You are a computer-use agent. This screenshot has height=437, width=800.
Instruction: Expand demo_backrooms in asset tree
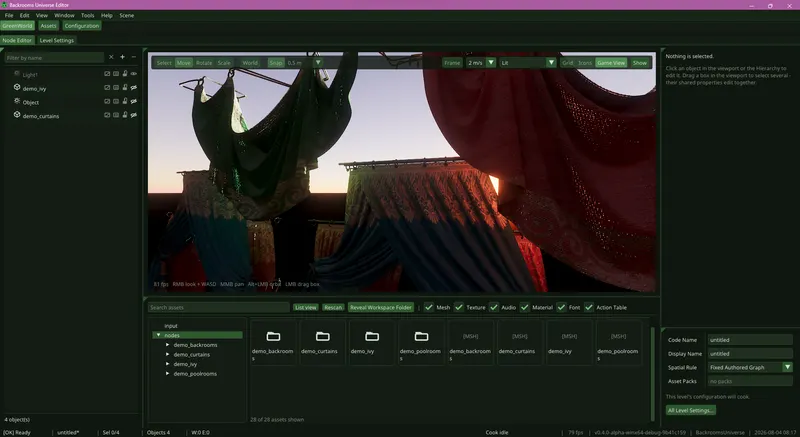tap(167, 345)
